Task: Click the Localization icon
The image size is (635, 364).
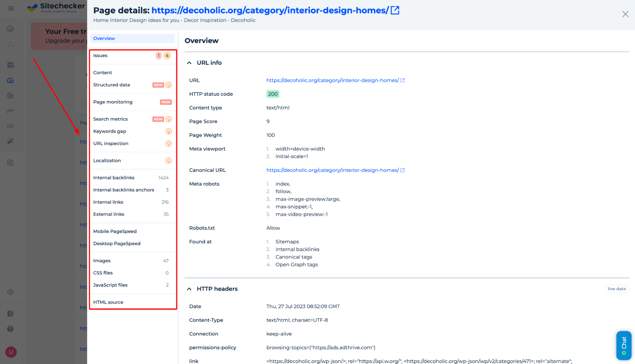Action: 168,160
